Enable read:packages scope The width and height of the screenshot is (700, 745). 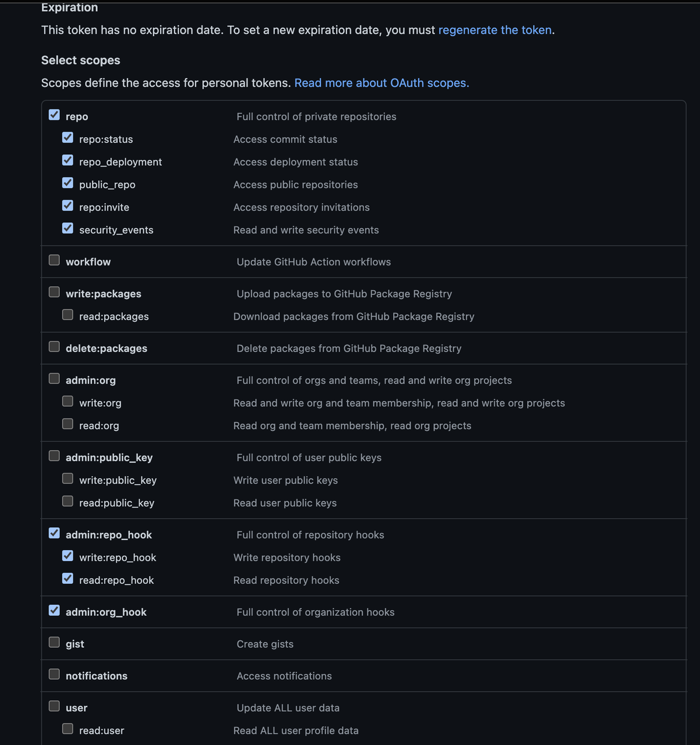point(68,315)
